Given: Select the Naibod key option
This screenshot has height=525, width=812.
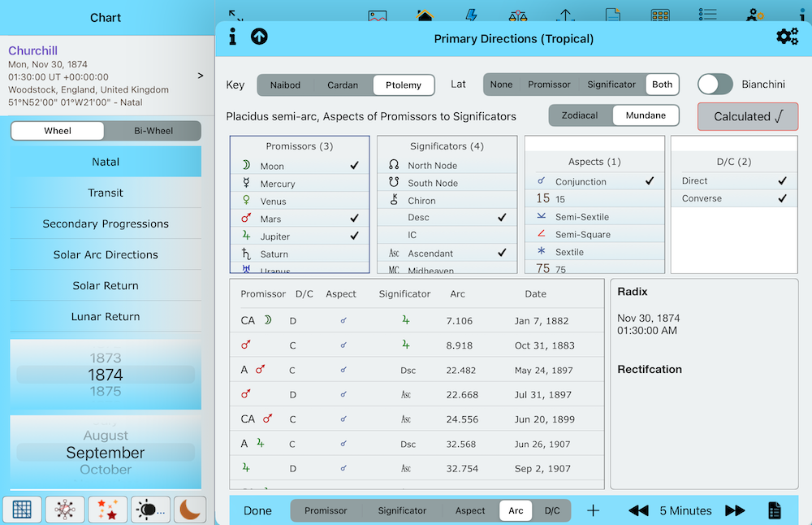Looking at the screenshot, I should click(x=285, y=85).
